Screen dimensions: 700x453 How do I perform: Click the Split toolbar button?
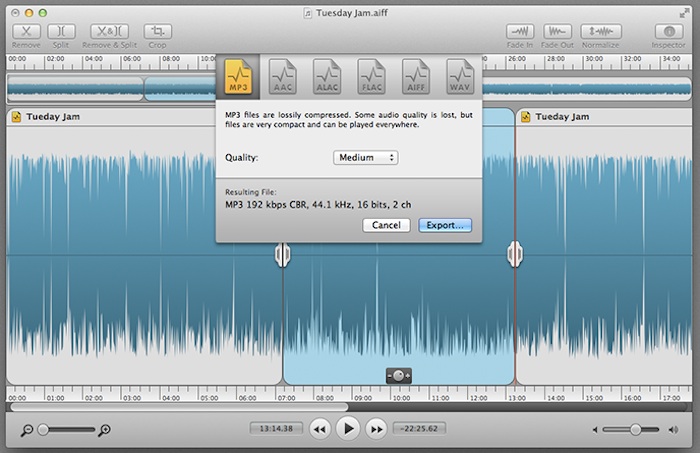[x=61, y=31]
